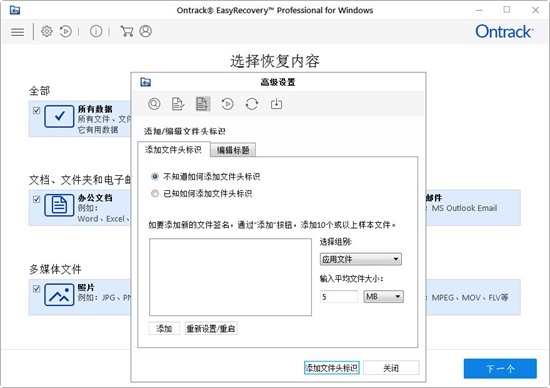This screenshot has height=388, width=550.
Task: Click the 添加文件头标识 bottom button
Action: coord(331,368)
